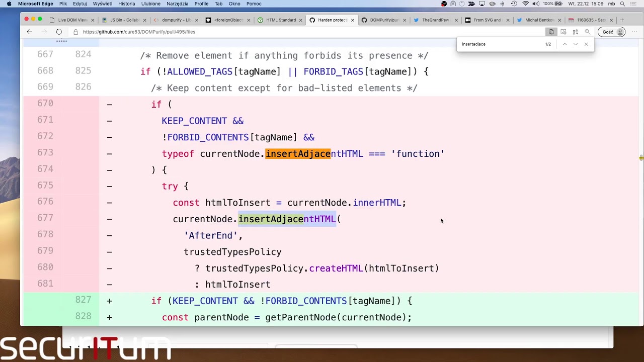Click the AirPlay display menu bar icon
This screenshot has width=644, height=362.
point(482,4)
